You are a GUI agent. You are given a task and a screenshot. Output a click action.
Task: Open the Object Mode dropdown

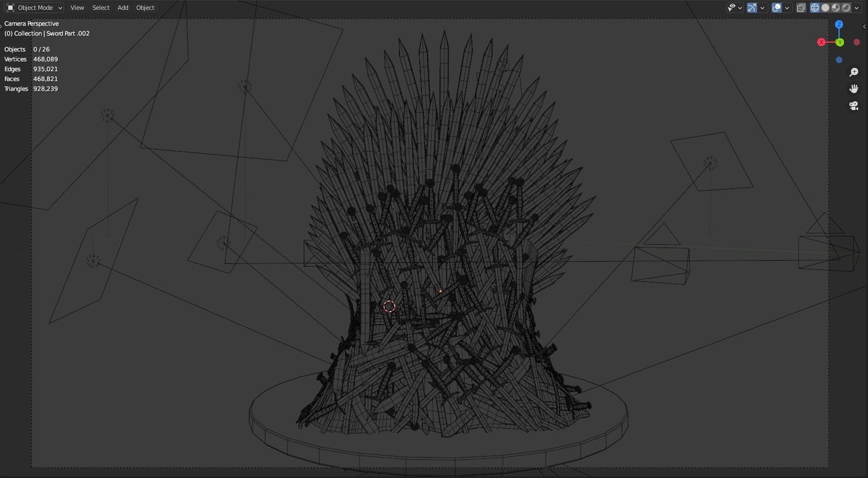[x=34, y=8]
